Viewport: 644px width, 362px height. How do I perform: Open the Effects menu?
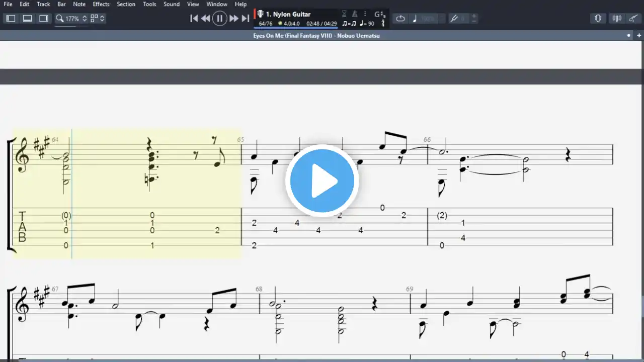101,4
